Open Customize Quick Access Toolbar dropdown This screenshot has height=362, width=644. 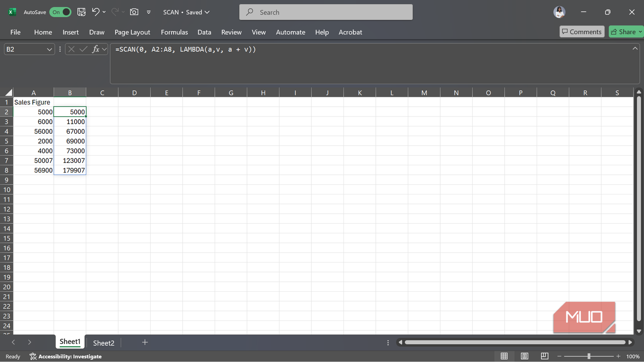[x=148, y=12]
